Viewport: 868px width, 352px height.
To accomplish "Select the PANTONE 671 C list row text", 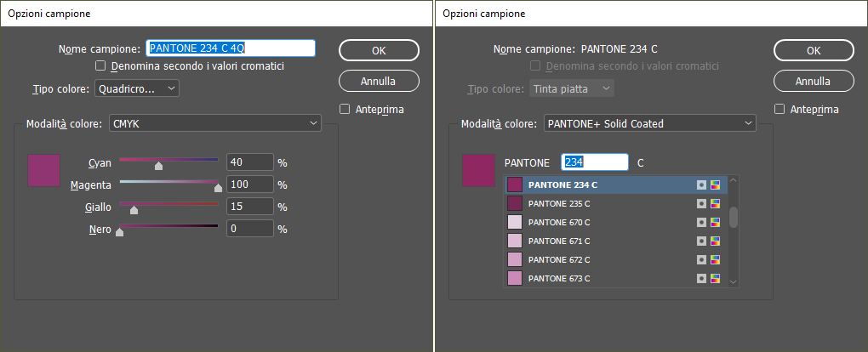I will 559,241.
